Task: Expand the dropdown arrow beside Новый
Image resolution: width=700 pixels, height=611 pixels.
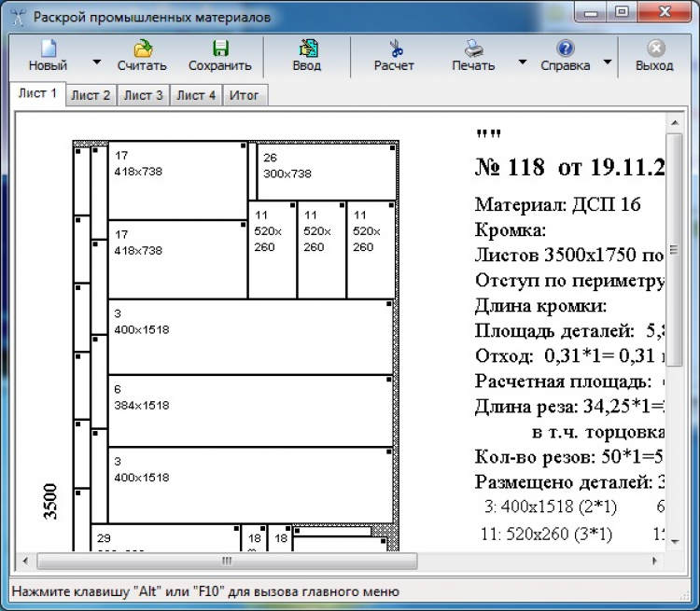Action: point(96,62)
